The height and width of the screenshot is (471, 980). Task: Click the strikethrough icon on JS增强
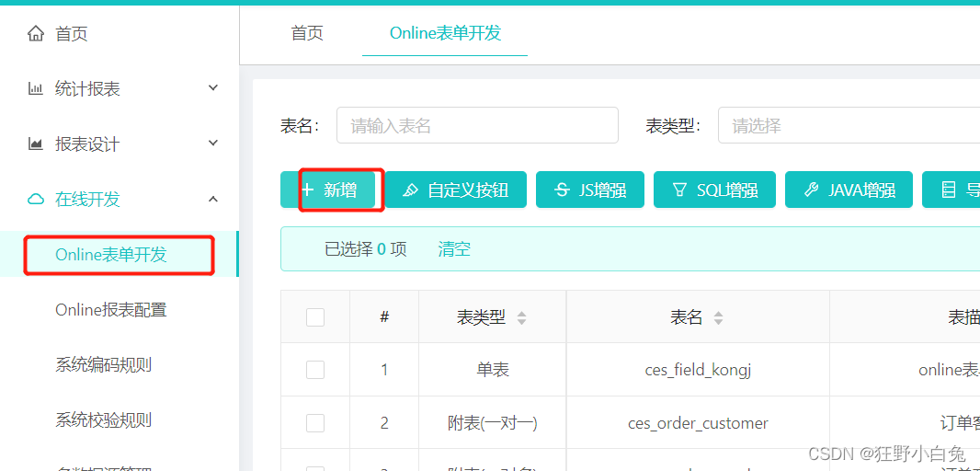pos(562,190)
